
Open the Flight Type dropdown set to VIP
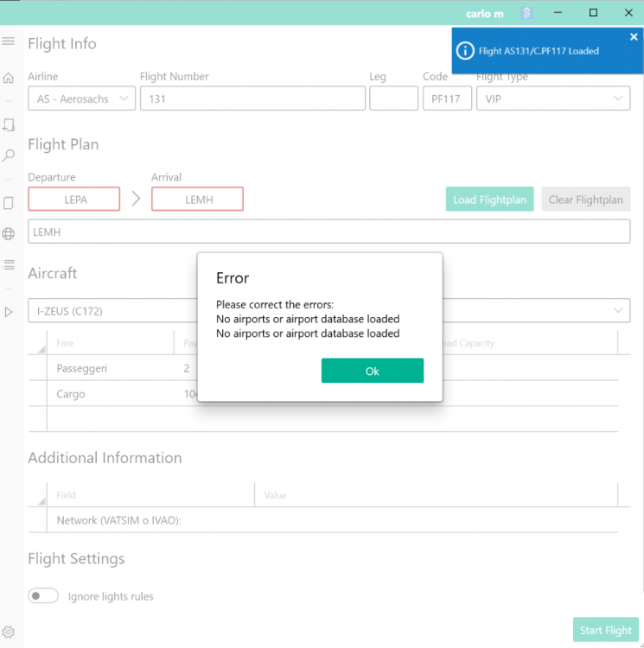tap(553, 98)
